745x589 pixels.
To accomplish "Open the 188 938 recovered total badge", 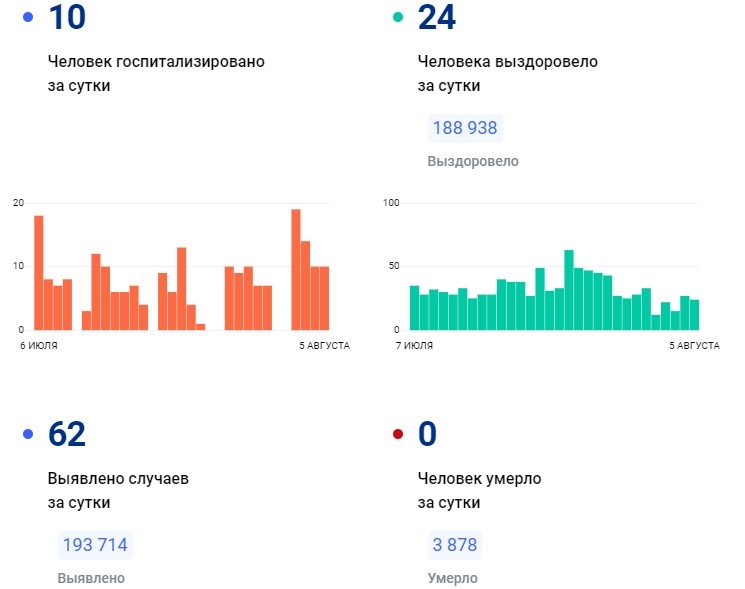I will pyautogui.click(x=464, y=129).
